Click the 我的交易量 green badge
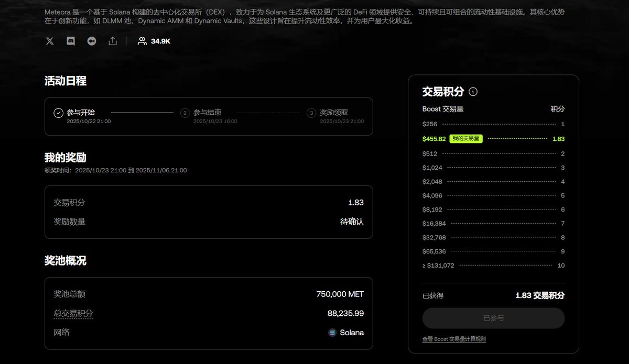Viewport: 629px width, 364px height. (465, 139)
